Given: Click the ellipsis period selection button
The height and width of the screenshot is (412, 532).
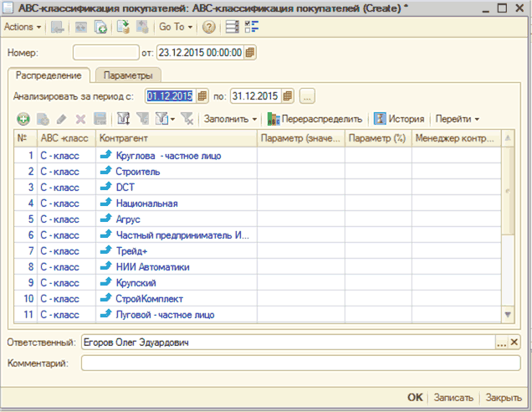Looking at the screenshot, I should click(307, 95).
